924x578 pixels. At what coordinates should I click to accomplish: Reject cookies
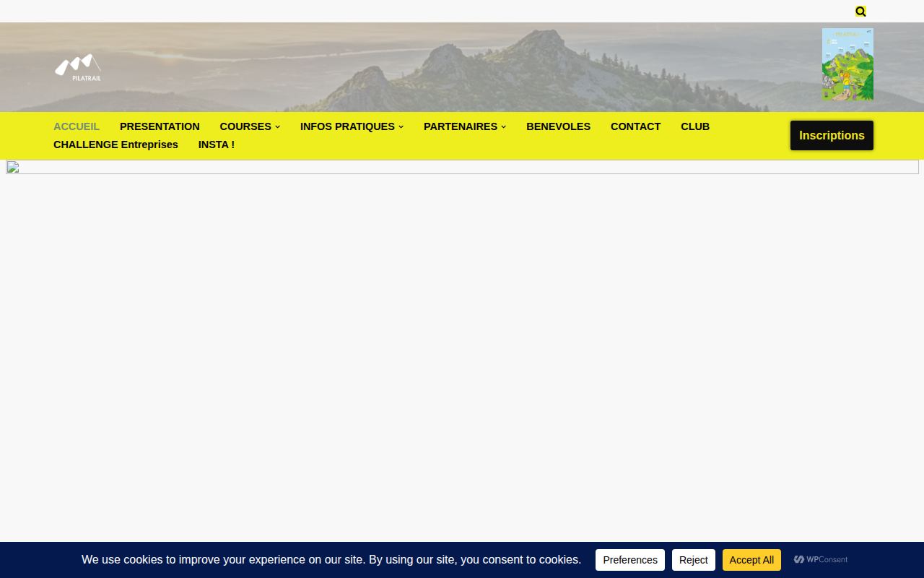(694, 560)
